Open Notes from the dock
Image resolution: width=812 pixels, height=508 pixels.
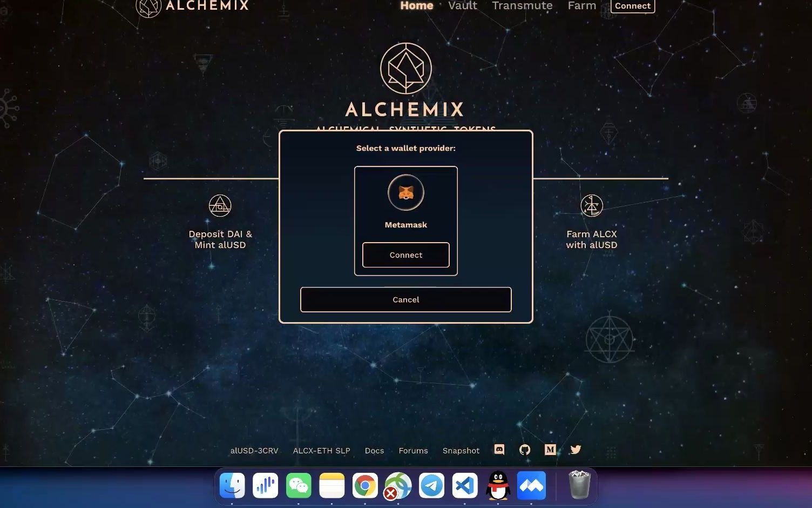[332, 485]
